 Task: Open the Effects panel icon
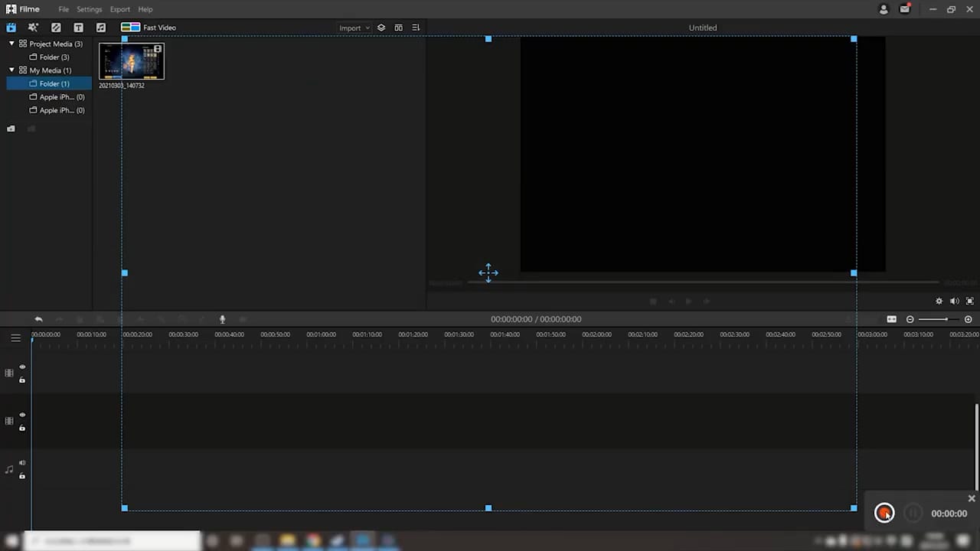click(33, 28)
